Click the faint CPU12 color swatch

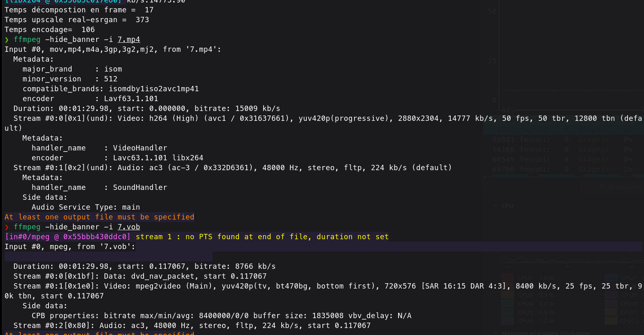(611, 321)
